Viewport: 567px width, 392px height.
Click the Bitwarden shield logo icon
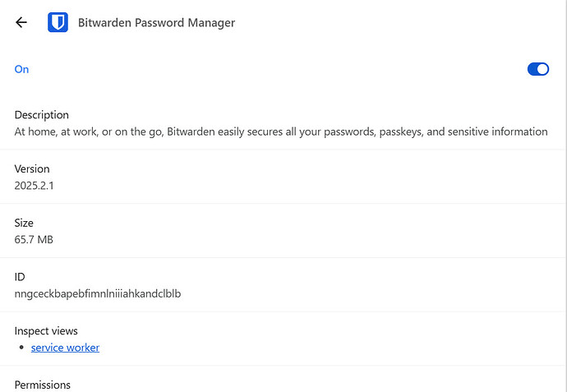coord(58,22)
